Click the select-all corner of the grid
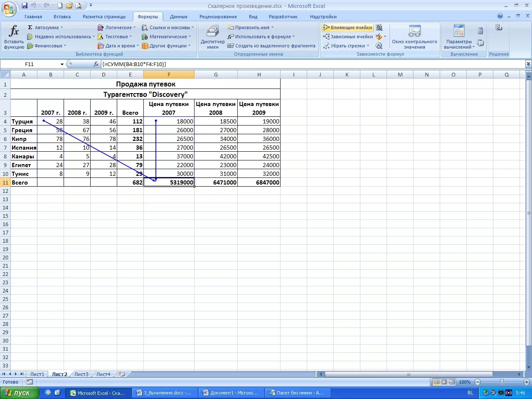This screenshot has height=399, width=532. click(5, 74)
